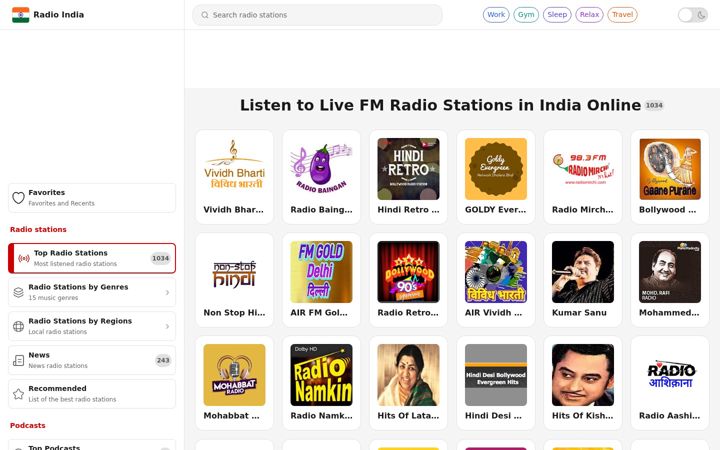The image size is (720, 450).
Task: Open Hits Of Kishore station photo
Action: (583, 375)
